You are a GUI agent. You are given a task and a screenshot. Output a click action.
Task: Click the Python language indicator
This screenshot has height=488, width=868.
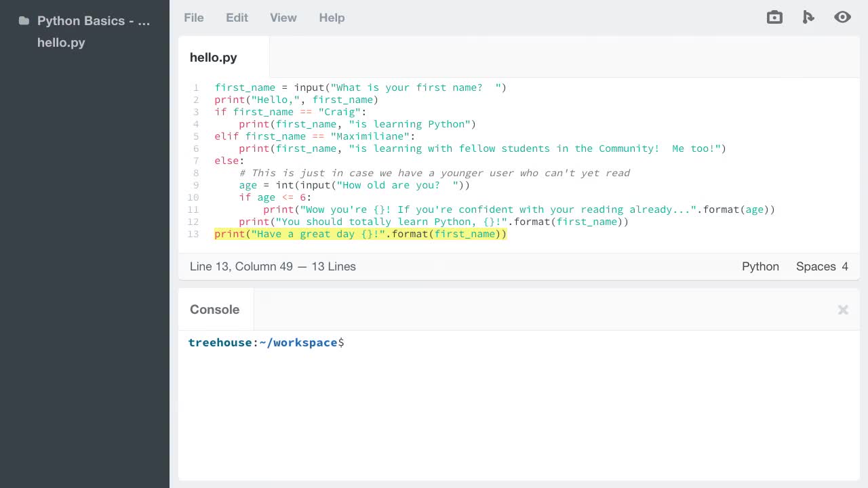click(x=760, y=266)
